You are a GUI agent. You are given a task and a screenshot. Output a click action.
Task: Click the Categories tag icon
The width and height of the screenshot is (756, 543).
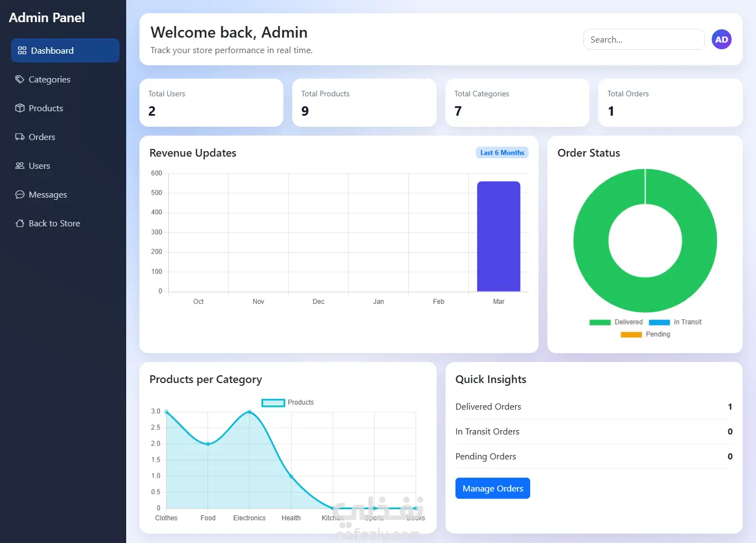click(x=20, y=79)
